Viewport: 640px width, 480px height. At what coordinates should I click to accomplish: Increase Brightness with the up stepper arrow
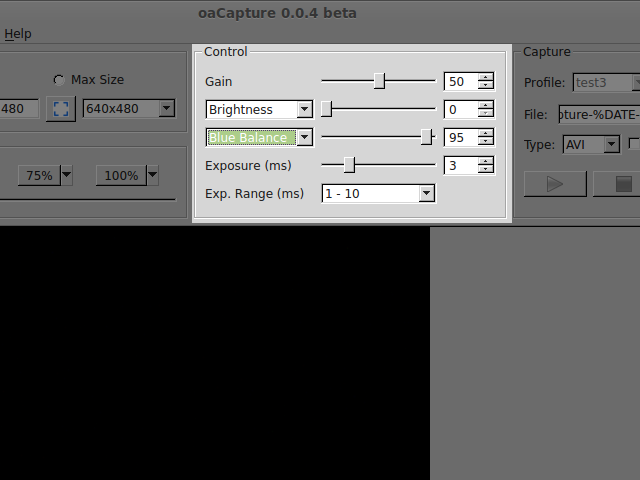[x=486, y=105]
